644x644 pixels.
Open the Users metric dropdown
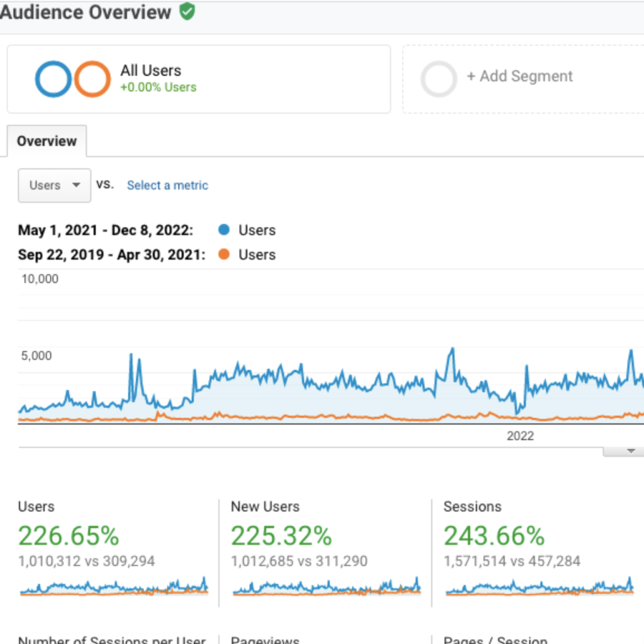pos(54,185)
